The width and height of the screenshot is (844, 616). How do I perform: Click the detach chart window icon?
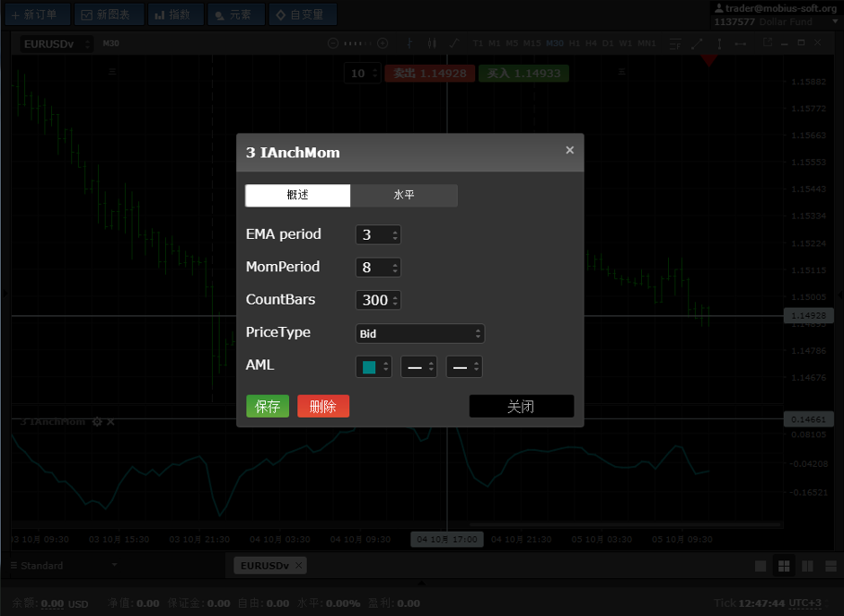point(768,42)
